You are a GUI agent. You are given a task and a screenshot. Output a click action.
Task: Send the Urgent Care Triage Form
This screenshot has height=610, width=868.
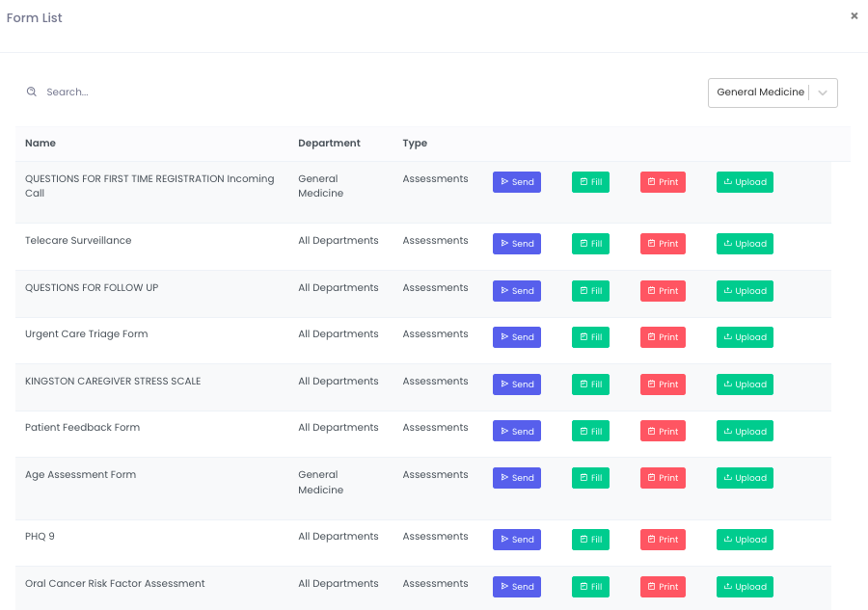click(517, 337)
